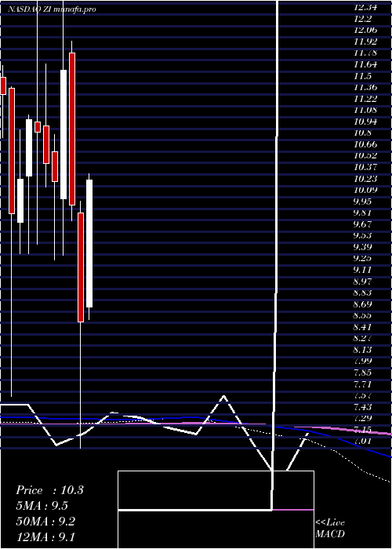Click the 7.71 price axis label

pyautogui.click(x=362, y=384)
